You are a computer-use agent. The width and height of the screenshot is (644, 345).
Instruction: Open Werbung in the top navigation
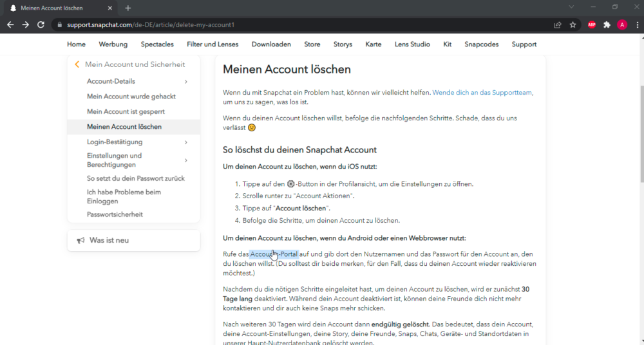pos(113,44)
